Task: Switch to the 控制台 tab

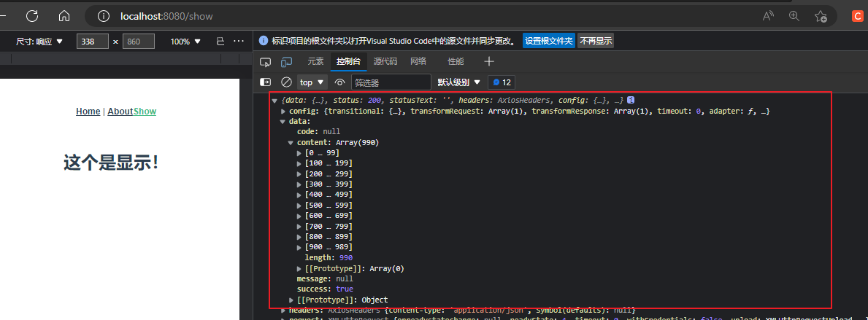Action: (349, 61)
